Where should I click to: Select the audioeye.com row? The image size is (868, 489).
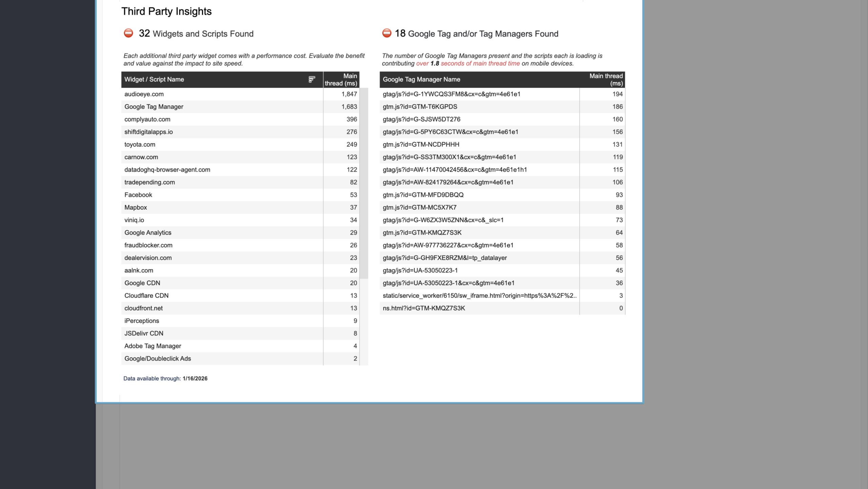coord(240,94)
